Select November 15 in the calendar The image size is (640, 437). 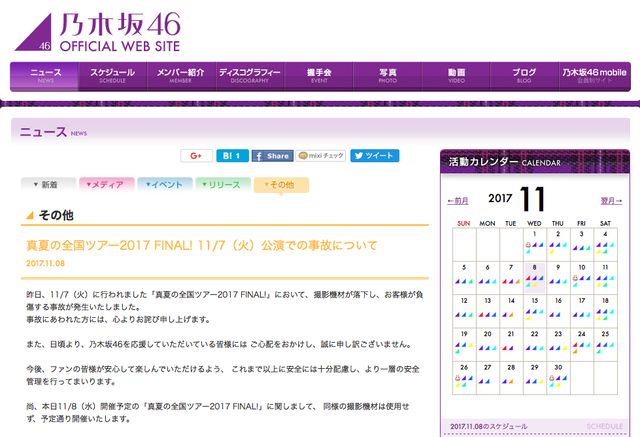pyautogui.click(x=535, y=311)
